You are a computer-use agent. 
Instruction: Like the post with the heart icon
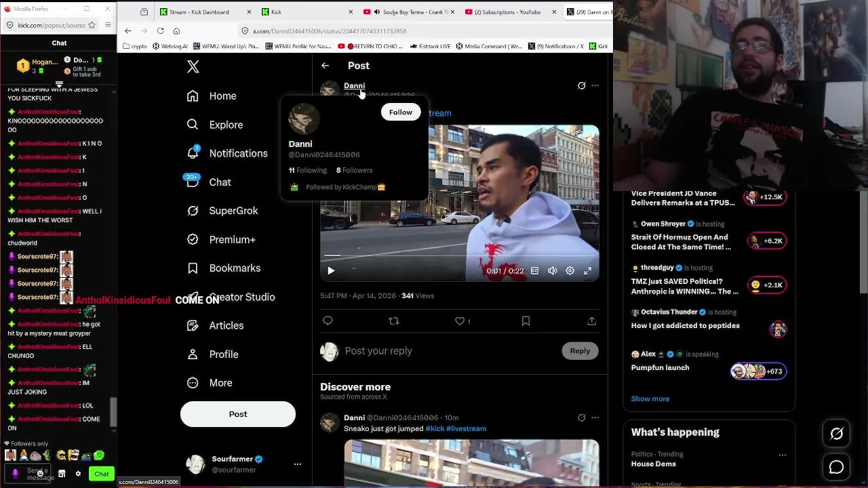coord(460,321)
